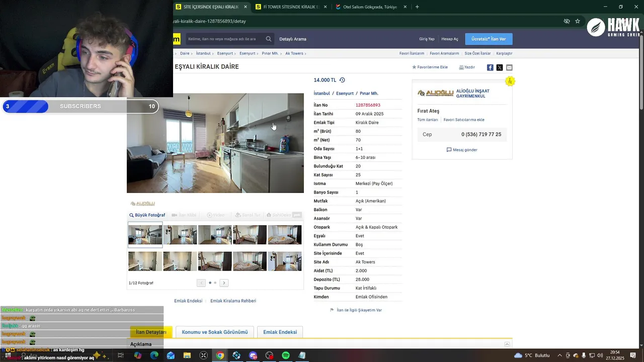Open Büyük Fotoğraf large photo view
644x362 pixels.
pyautogui.click(x=147, y=215)
